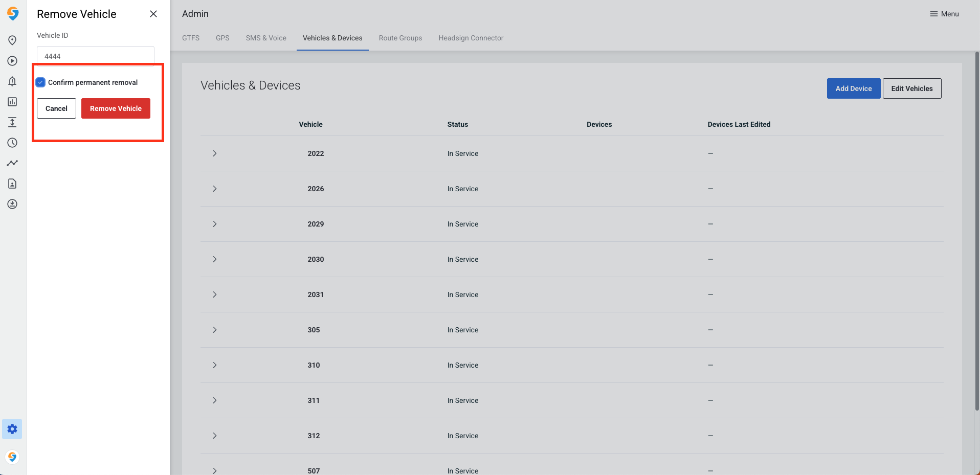Switch to the GTFS tab
Viewport: 980px width, 475px height.
190,38
